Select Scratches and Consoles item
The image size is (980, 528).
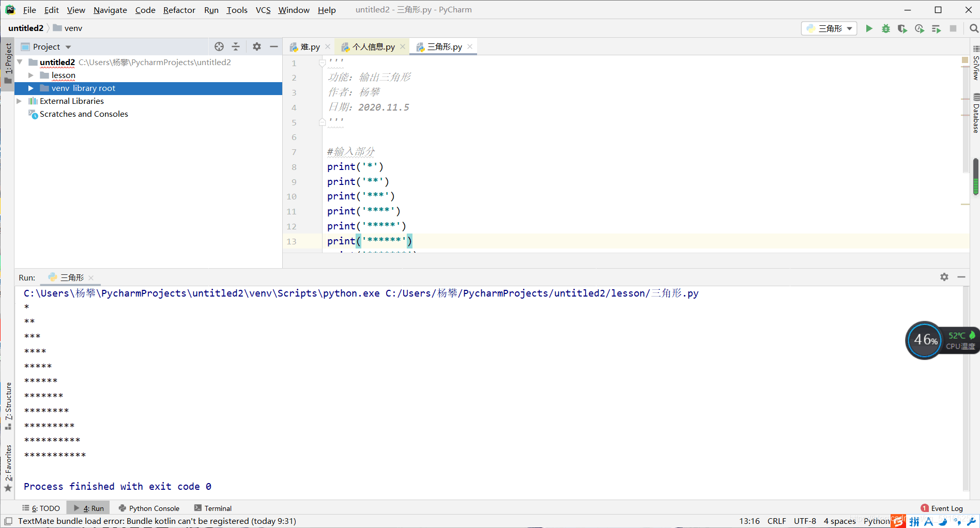coord(84,114)
